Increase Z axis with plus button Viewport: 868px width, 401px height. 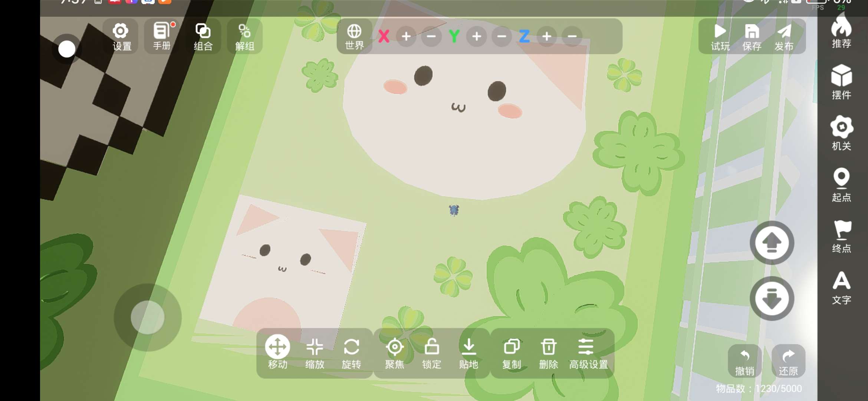[547, 36]
